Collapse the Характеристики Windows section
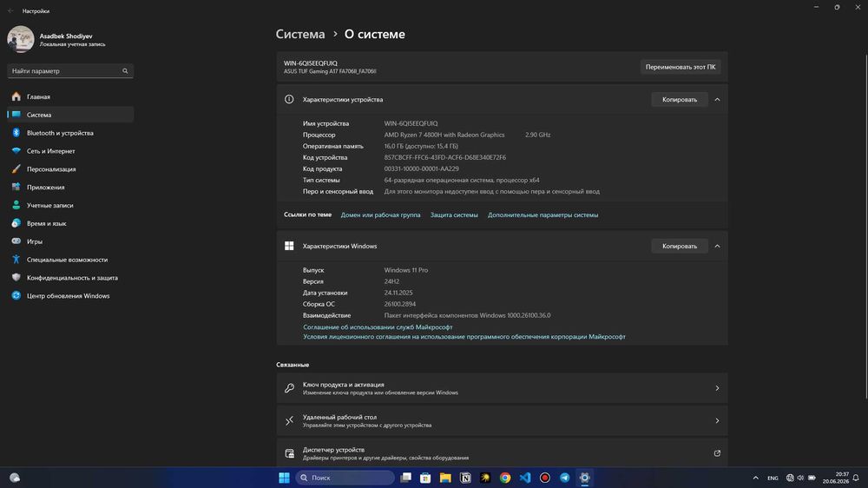The height and width of the screenshot is (488, 868). click(x=717, y=246)
